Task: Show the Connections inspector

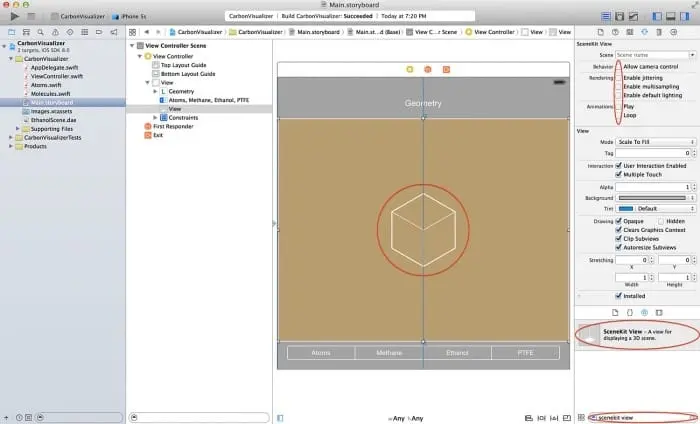Action: tap(674, 32)
